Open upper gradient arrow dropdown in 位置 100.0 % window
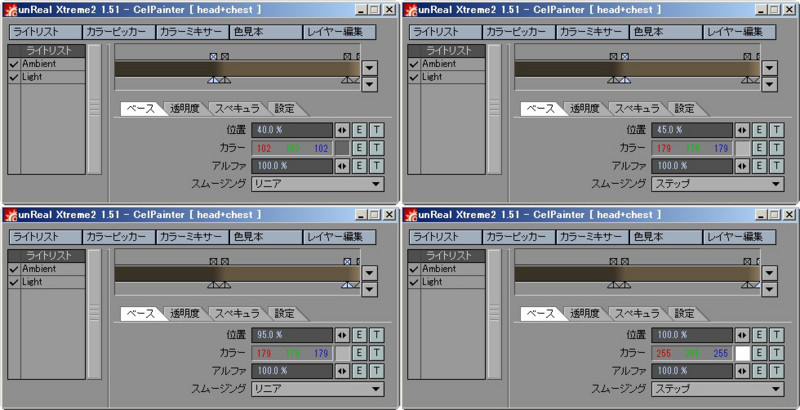The width and height of the screenshot is (800, 410). click(x=770, y=273)
